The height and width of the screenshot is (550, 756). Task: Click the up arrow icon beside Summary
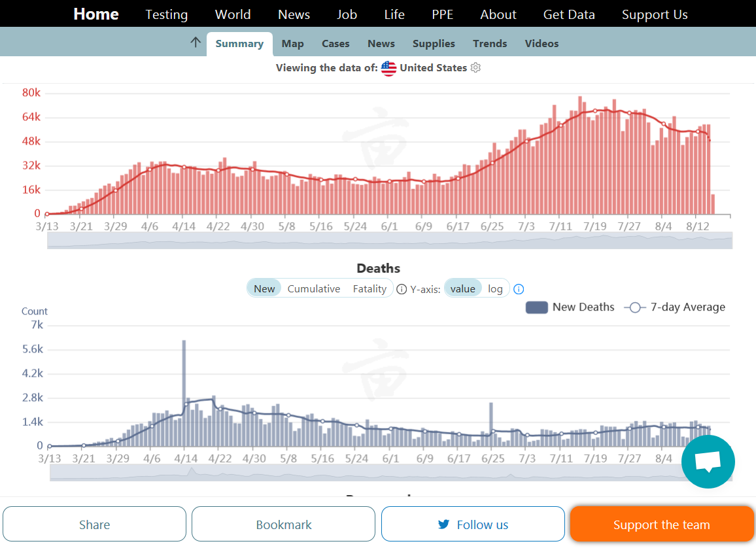(195, 43)
